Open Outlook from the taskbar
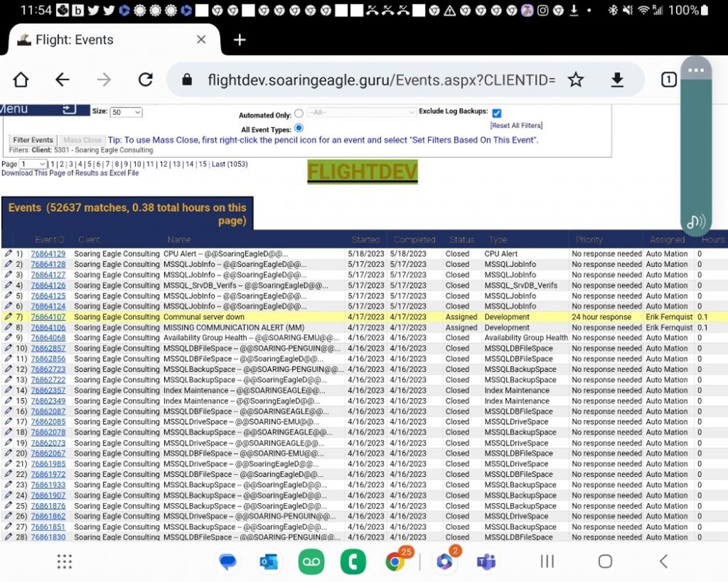This screenshot has width=728, height=582. coord(267,561)
